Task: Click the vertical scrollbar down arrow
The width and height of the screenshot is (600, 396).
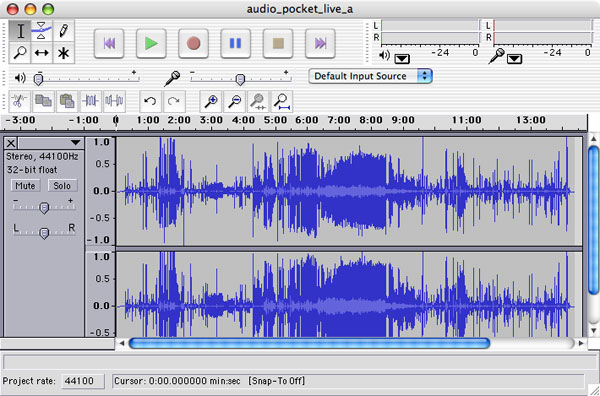Action: [x=593, y=330]
